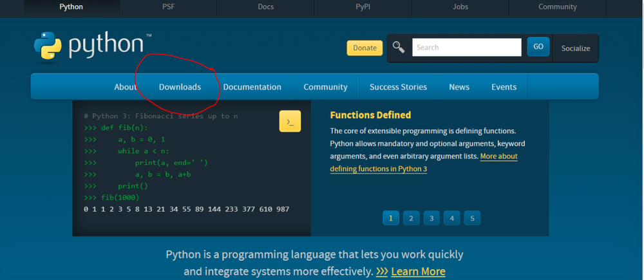
Task: Open the Downloads menu
Action: tap(180, 87)
